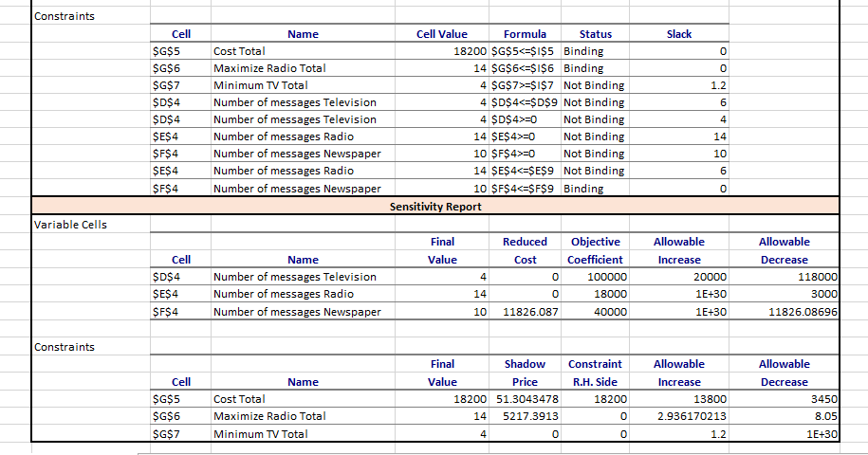This screenshot has height=455, width=868.
Task: Click the Status column header
Action: tap(595, 34)
